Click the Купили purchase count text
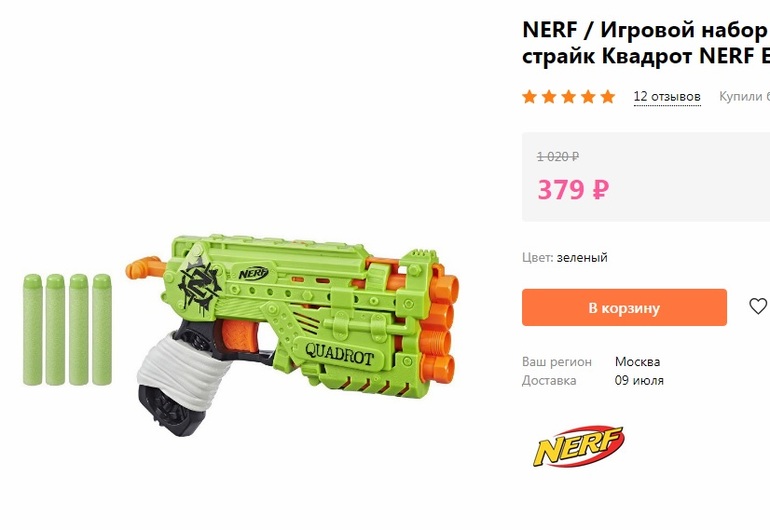770x530 pixels. pyautogui.click(x=744, y=96)
